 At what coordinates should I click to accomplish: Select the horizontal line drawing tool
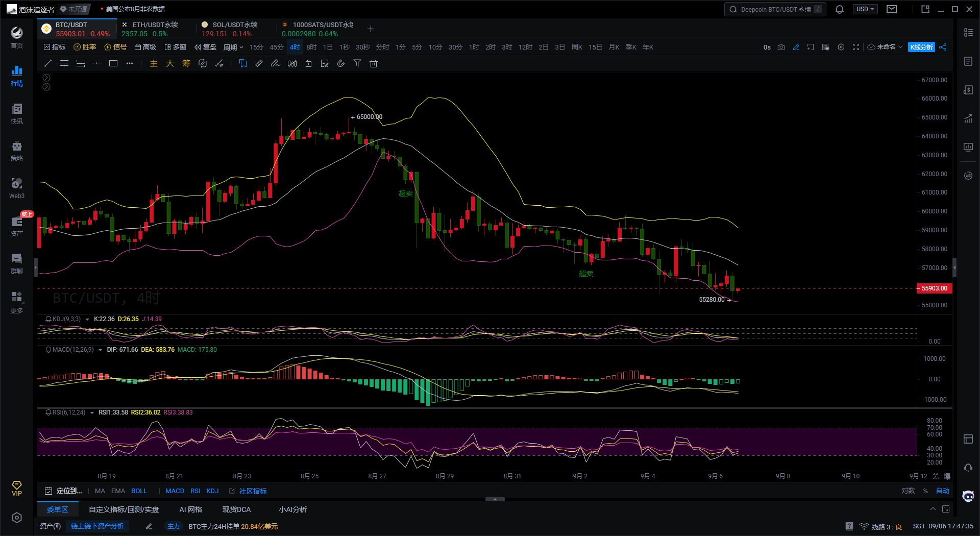tap(97, 63)
